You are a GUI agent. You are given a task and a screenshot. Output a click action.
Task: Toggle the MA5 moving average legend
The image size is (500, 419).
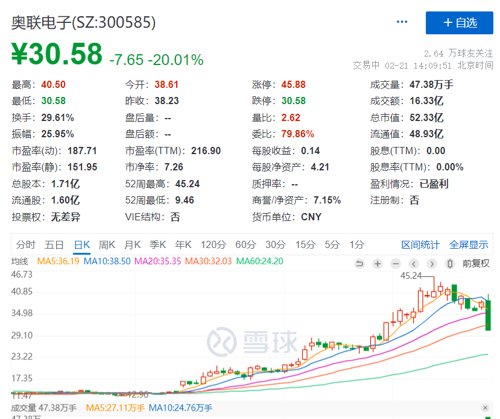(x=58, y=261)
